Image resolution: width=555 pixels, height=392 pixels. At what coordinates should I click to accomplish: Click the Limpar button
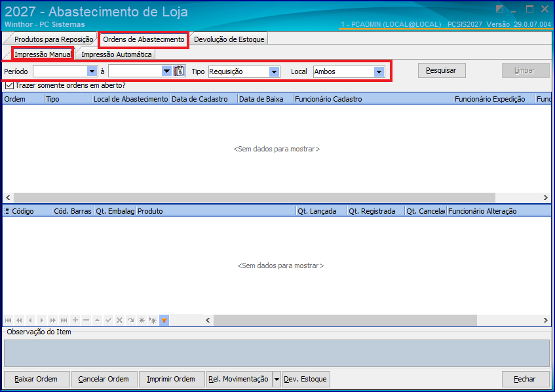tap(525, 70)
